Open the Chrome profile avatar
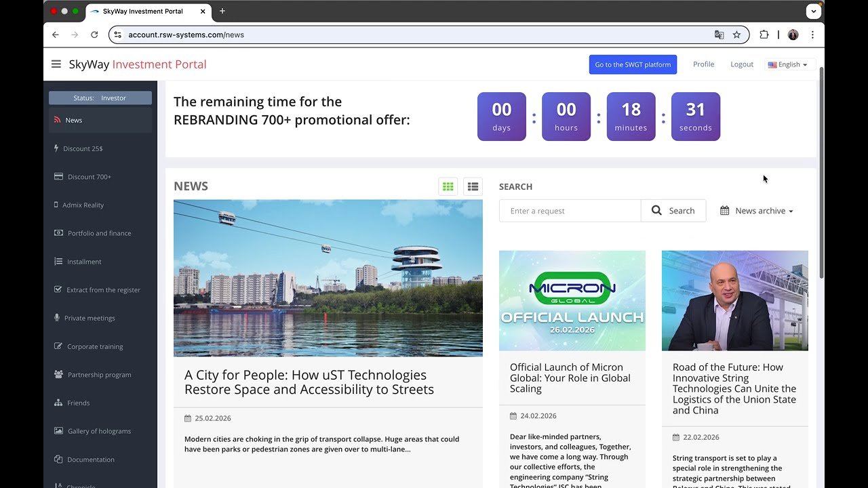 793,35
